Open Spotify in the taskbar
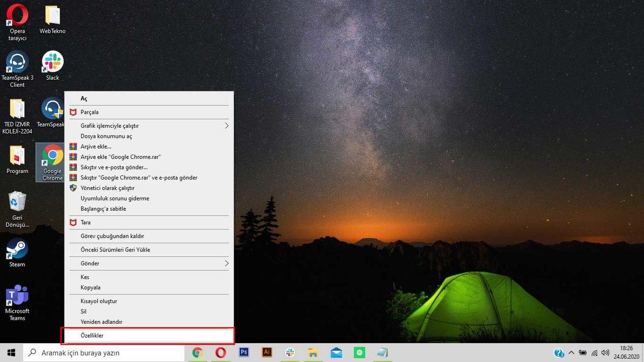Screen dimensions: 644x362 359,352
